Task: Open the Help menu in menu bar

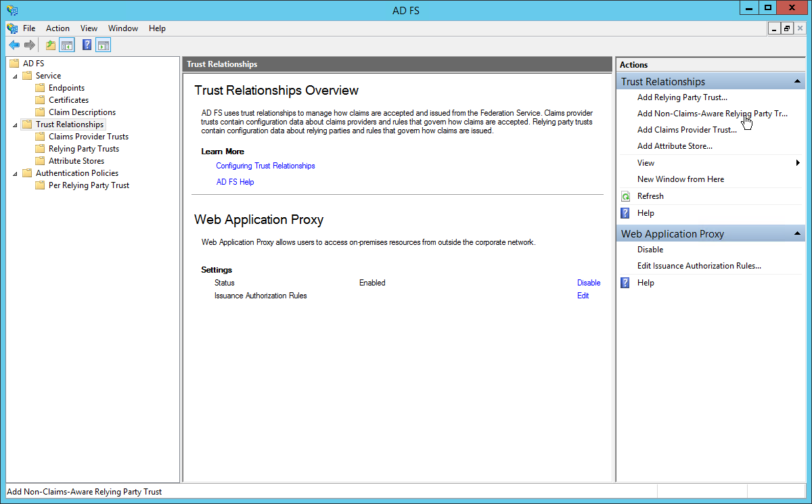Action: (x=157, y=28)
